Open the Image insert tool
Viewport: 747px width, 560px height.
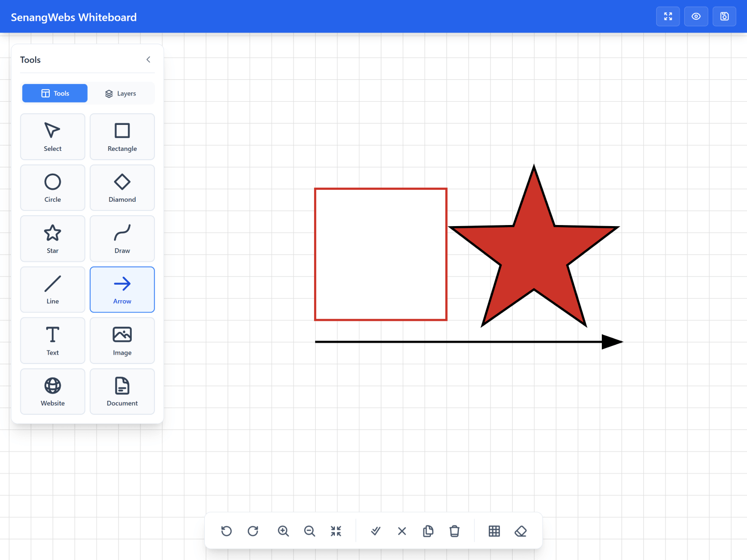tap(122, 341)
